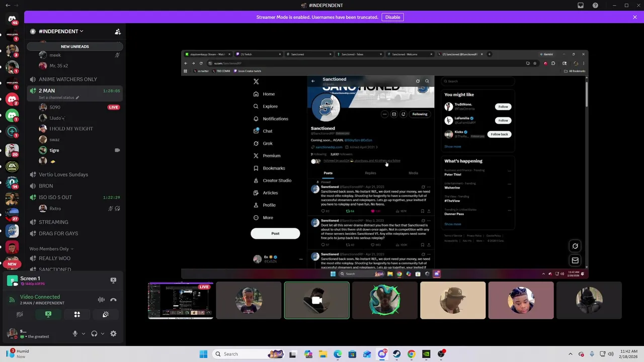
Task: In streamed browser, open Creator Studio
Action: 272,180
